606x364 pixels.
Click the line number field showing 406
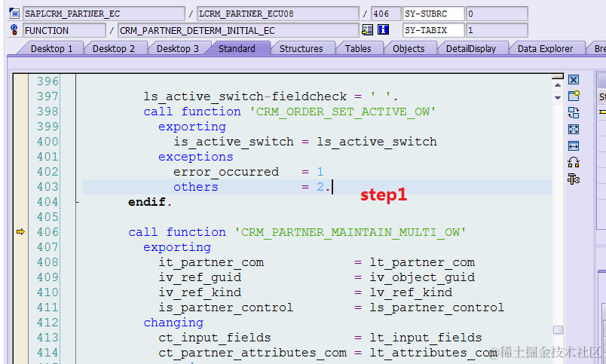(386, 14)
